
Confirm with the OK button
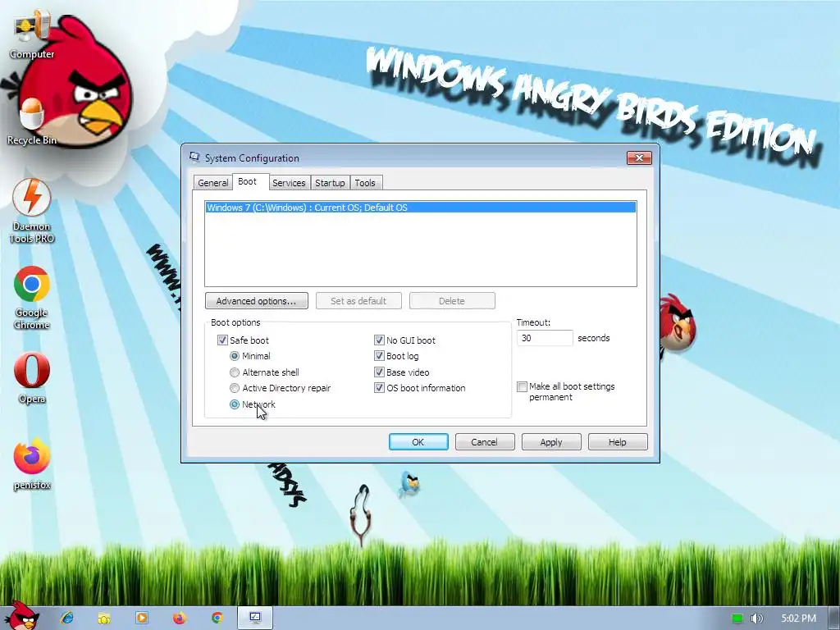418,442
